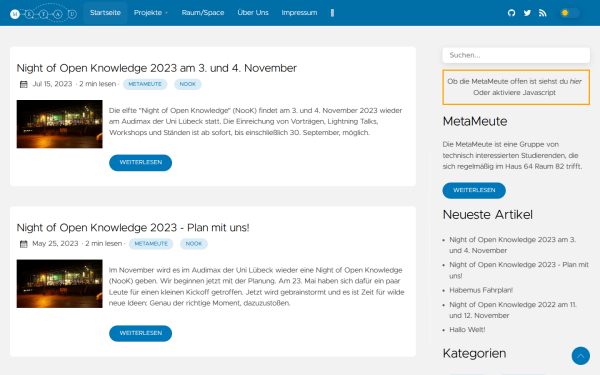Open the Raum/Space page
This screenshot has height=375, width=600.
[x=203, y=13]
